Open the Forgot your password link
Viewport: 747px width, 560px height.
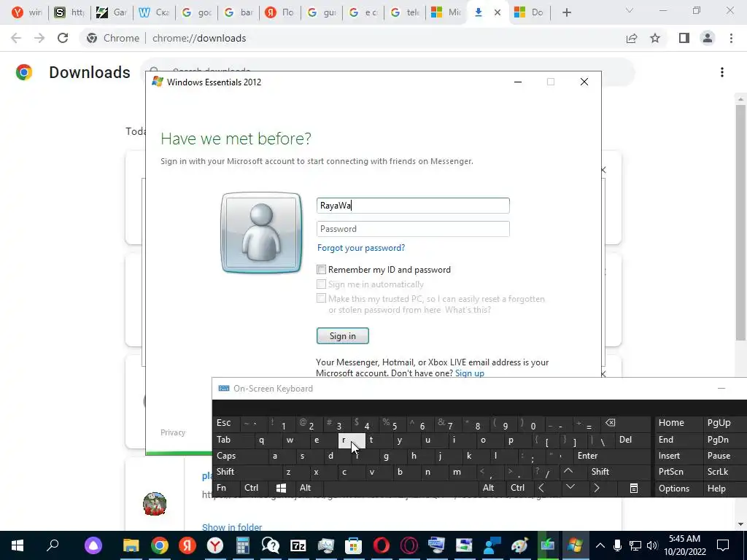click(361, 248)
